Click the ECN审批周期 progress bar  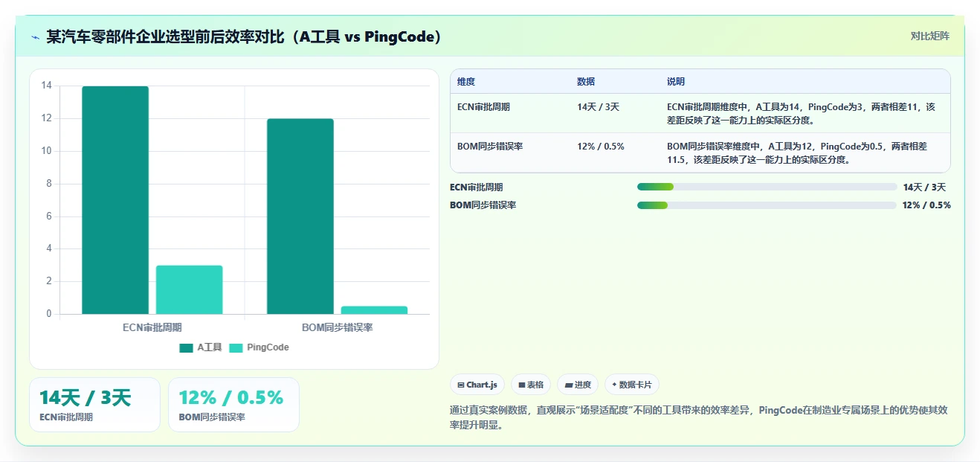coord(767,187)
